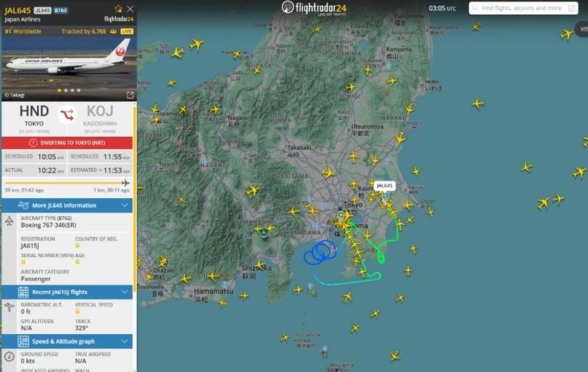Click the JL645 flight number badge

pyautogui.click(x=42, y=10)
